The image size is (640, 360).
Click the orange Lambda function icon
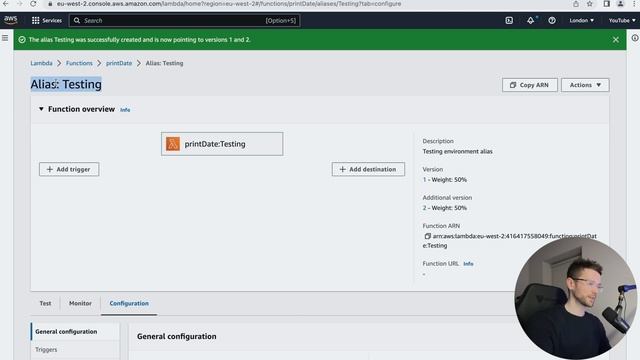(x=173, y=144)
